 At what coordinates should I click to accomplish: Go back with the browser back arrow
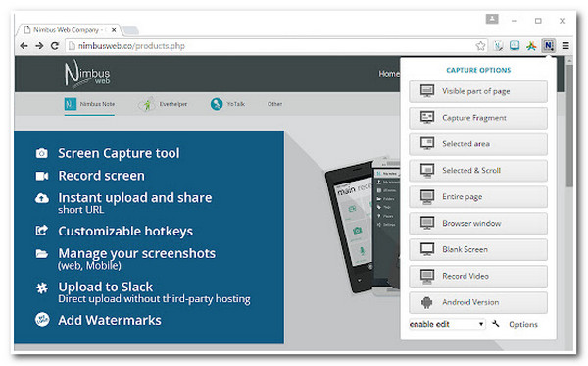point(24,46)
